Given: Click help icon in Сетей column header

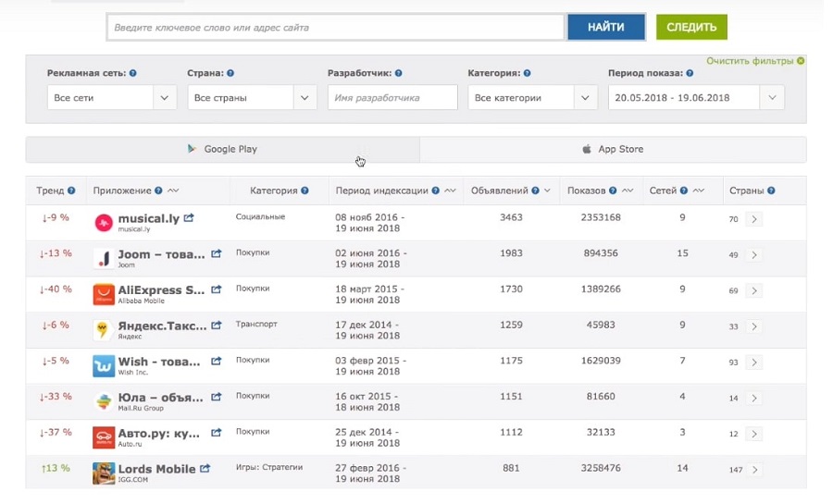Looking at the screenshot, I should (684, 191).
